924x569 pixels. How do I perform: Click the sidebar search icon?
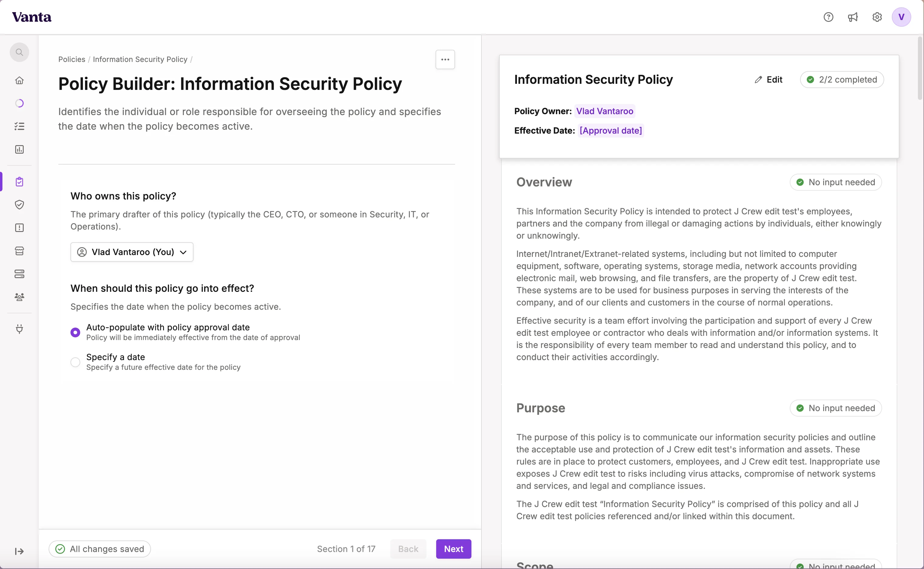click(x=19, y=52)
